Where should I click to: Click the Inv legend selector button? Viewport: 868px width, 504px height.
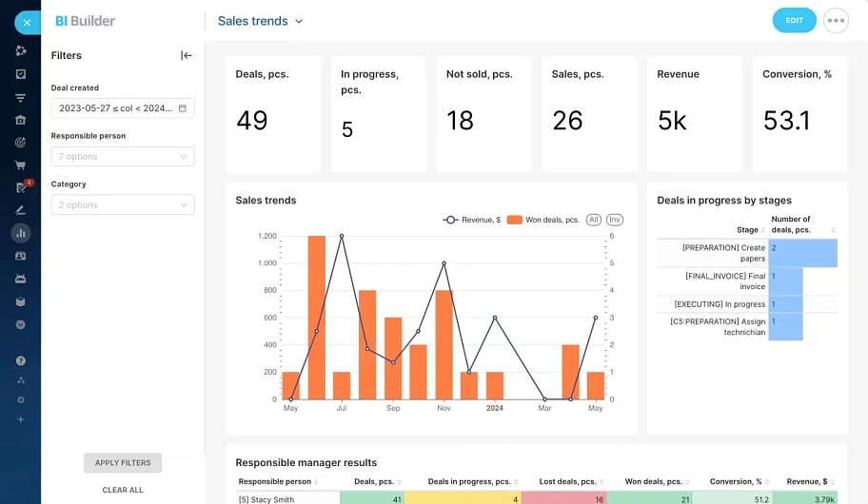(x=615, y=220)
